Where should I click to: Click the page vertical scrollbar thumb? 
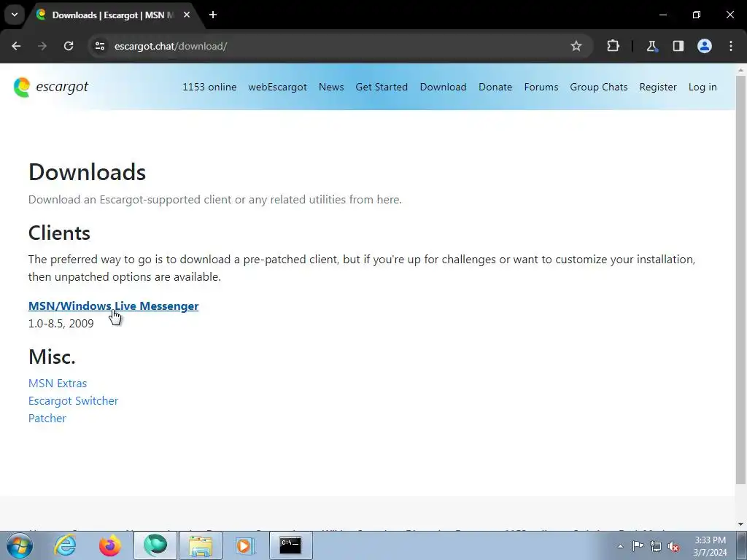[741, 279]
